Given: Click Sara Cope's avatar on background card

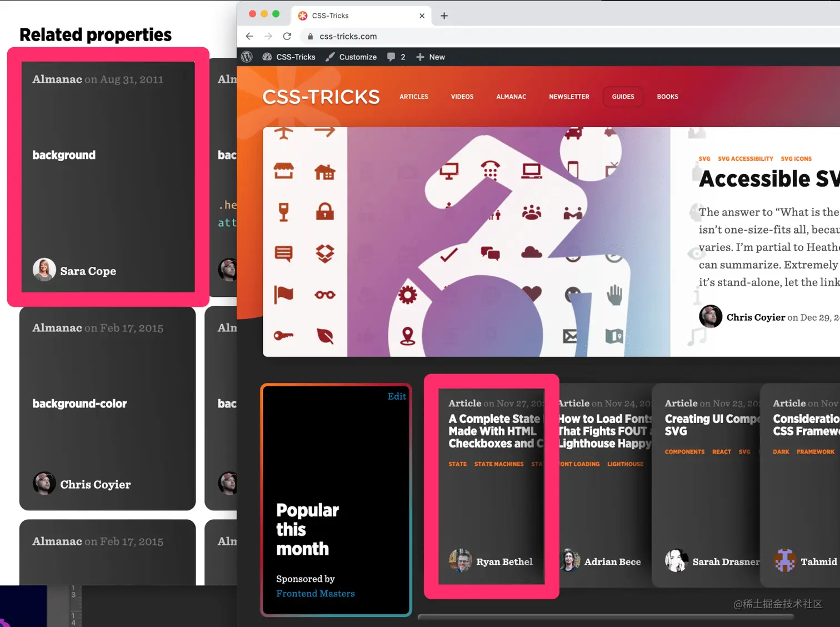Looking at the screenshot, I should click(44, 270).
